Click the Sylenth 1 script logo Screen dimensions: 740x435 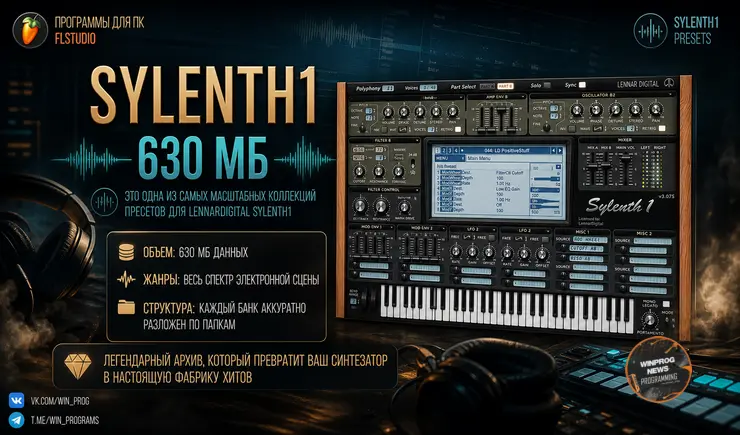tap(620, 206)
